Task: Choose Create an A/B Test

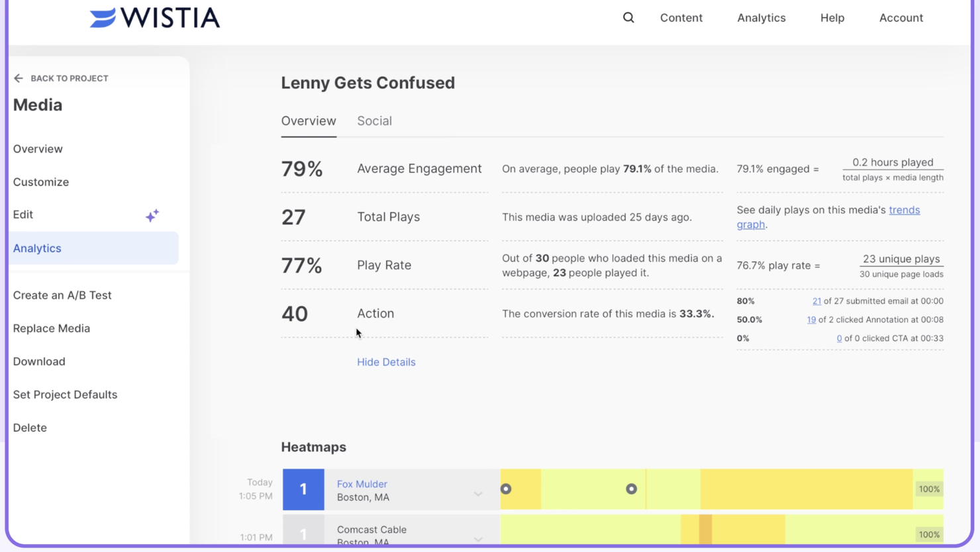Action: click(62, 295)
